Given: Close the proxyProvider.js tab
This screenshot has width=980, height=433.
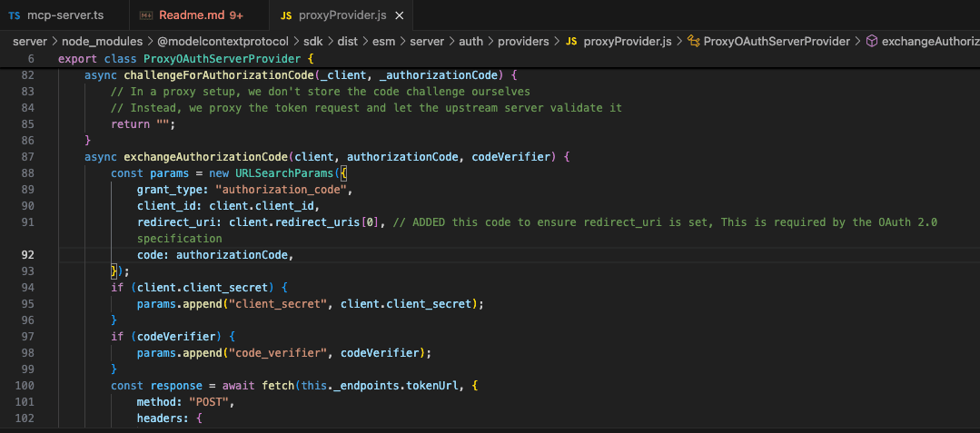Looking at the screenshot, I should (x=400, y=15).
